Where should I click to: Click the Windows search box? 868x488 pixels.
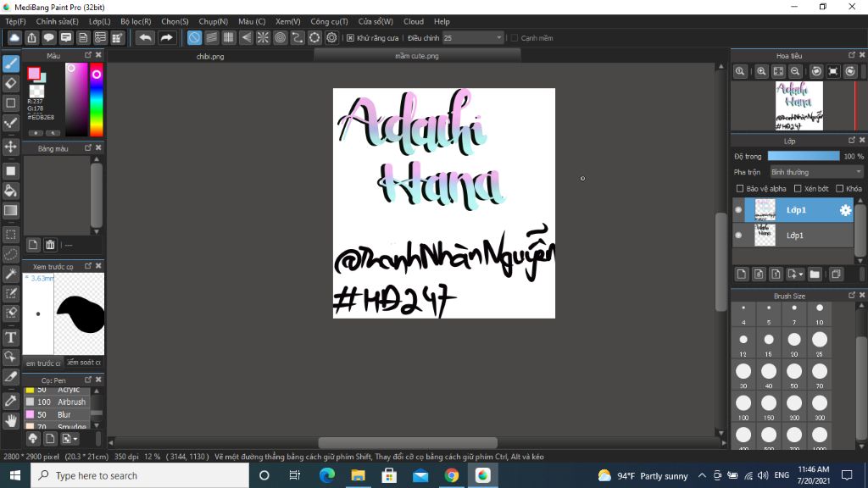point(140,475)
